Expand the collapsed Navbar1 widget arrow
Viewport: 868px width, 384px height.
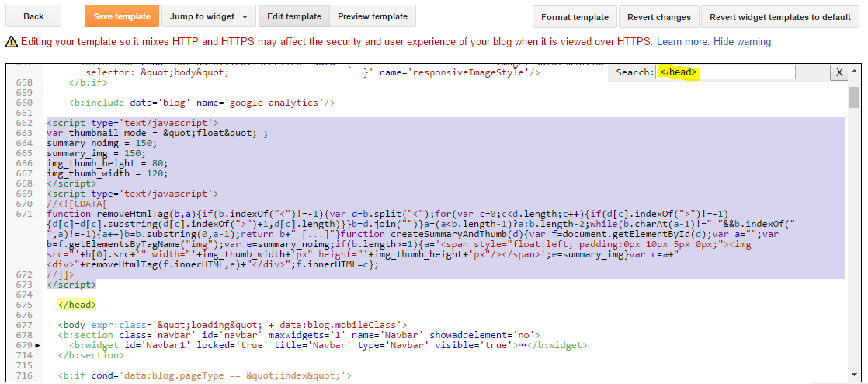click(37, 345)
